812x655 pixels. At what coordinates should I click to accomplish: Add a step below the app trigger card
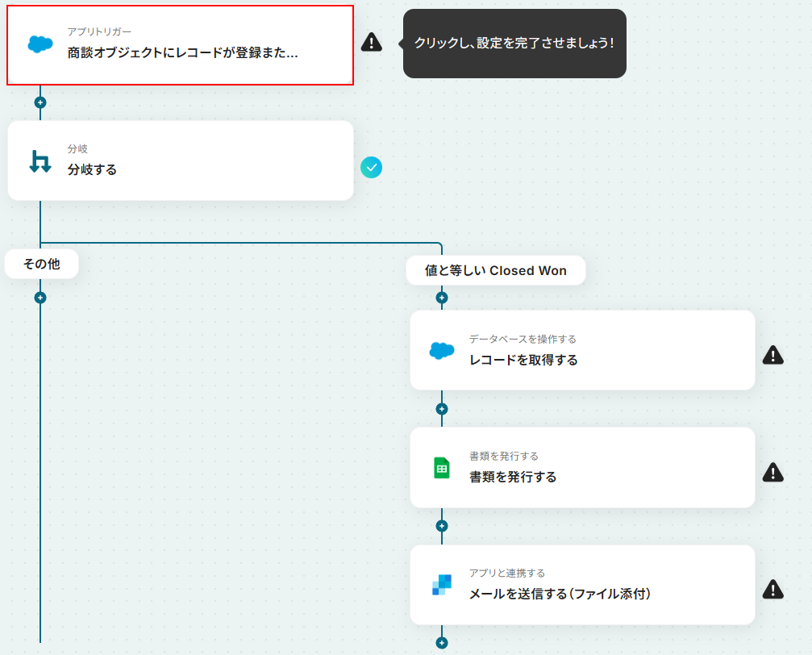coord(40,102)
